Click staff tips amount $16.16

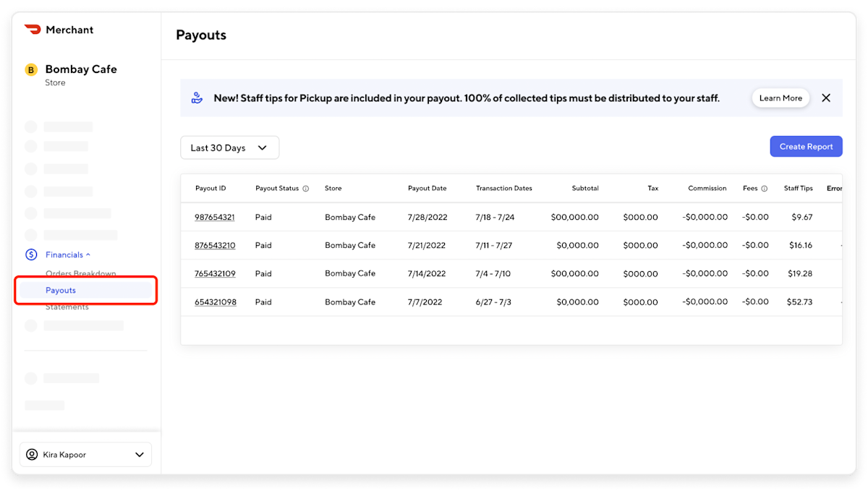point(801,245)
